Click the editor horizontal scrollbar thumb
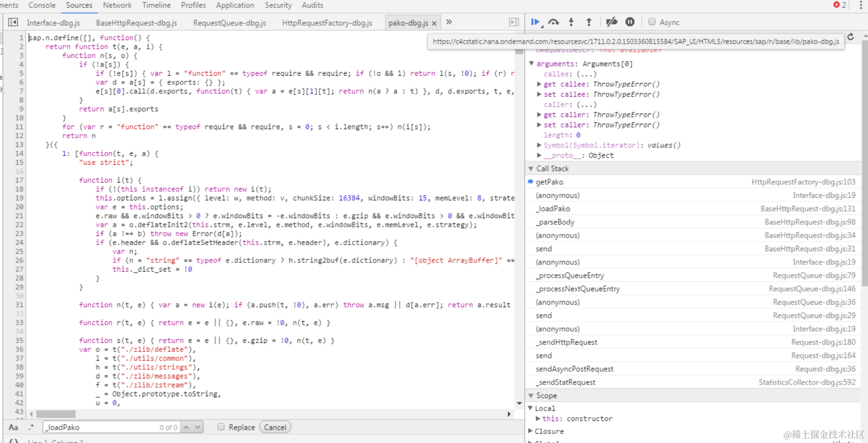Viewport: 868px width, 443px height. coord(56,414)
